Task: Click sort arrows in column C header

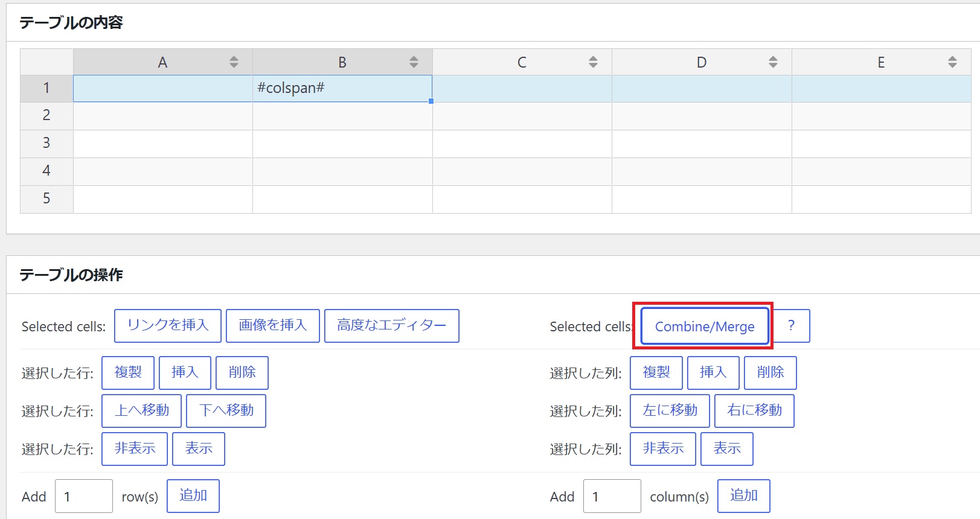Action: (x=593, y=62)
